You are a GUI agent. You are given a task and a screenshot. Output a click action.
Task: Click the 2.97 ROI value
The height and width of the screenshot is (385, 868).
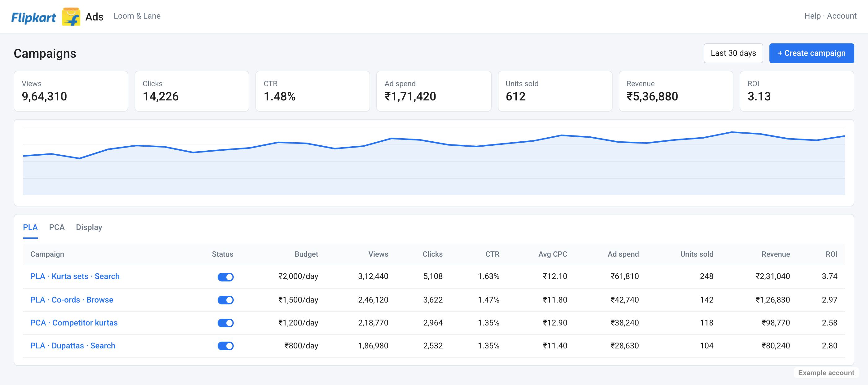pos(830,300)
